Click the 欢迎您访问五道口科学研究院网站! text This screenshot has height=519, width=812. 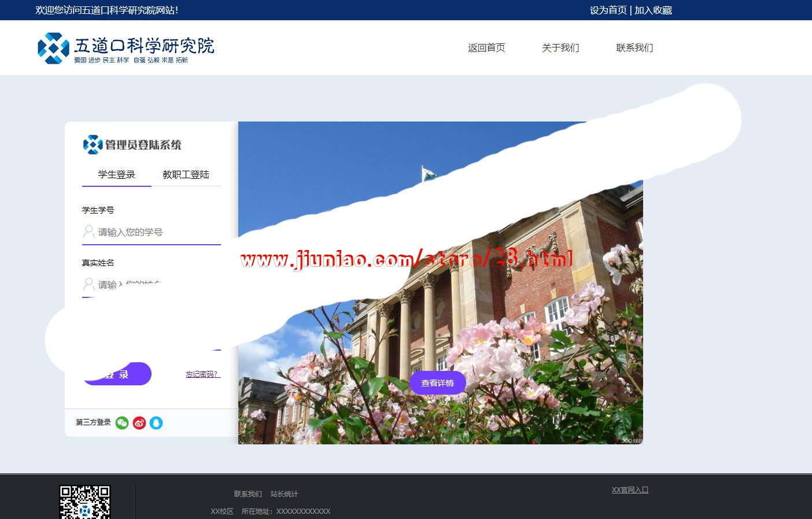pos(107,10)
